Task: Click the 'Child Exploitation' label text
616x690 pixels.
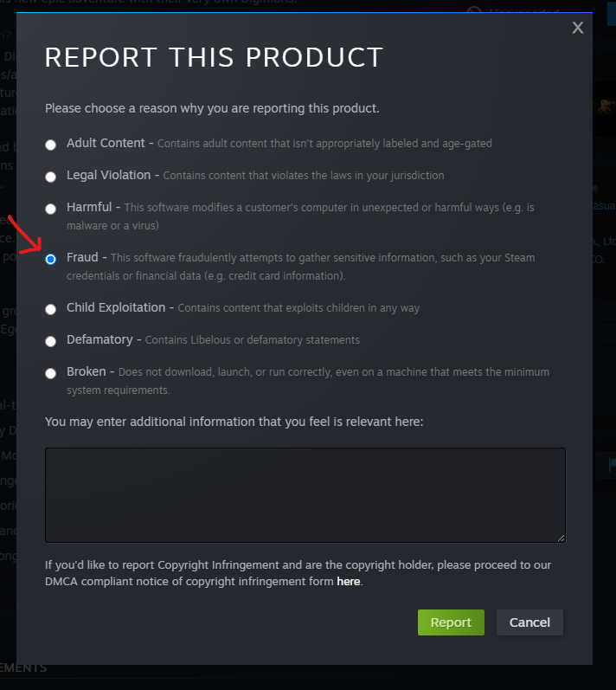Action: [116, 307]
